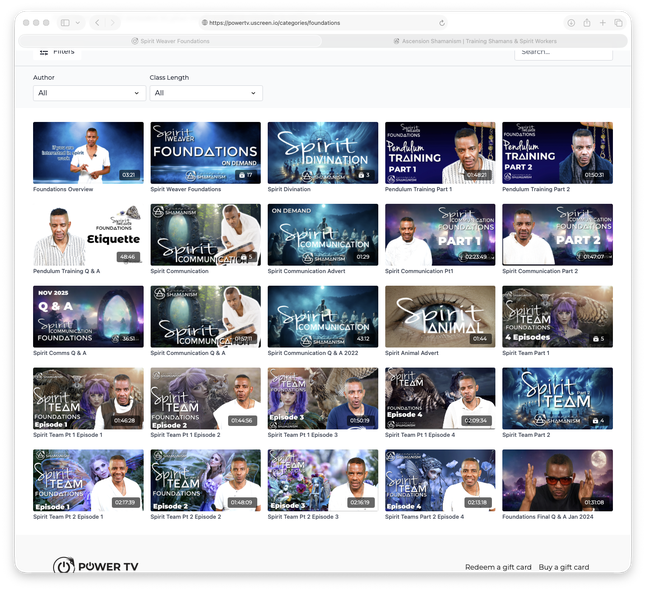Click the Foundations Overview title text
The height and width of the screenshot is (591, 646).
coord(63,189)
